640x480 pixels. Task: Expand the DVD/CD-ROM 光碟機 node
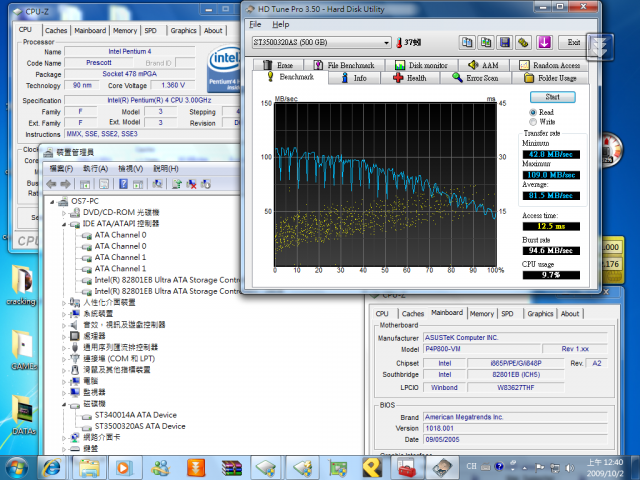click(64, 213)
